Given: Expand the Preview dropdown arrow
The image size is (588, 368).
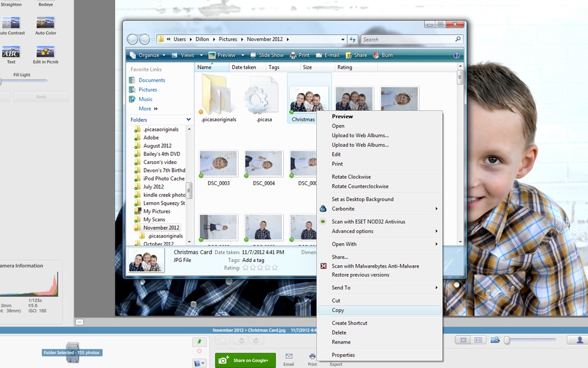Looking at the screenshot, I should tap(243, 55).
